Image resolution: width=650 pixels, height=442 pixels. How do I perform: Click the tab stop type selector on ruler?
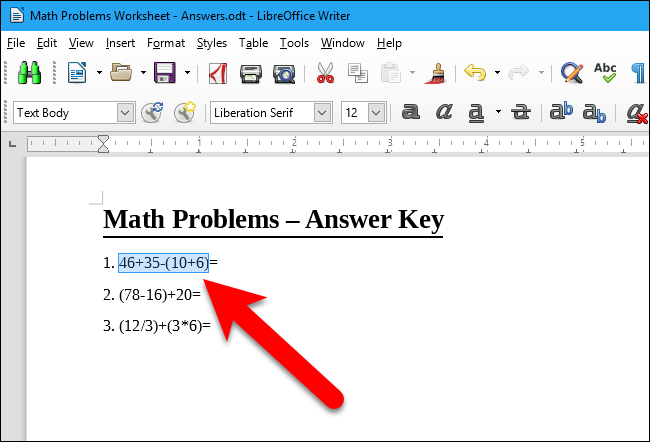12,144
